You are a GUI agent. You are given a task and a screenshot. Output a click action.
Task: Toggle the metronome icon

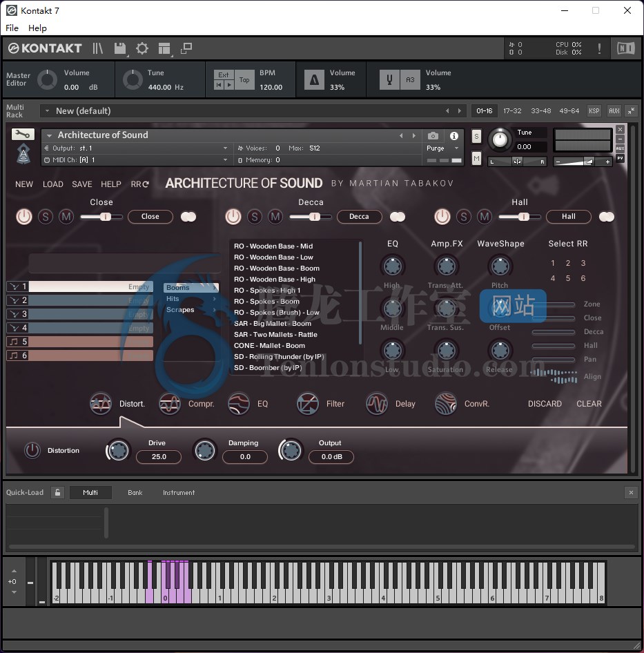314,79
